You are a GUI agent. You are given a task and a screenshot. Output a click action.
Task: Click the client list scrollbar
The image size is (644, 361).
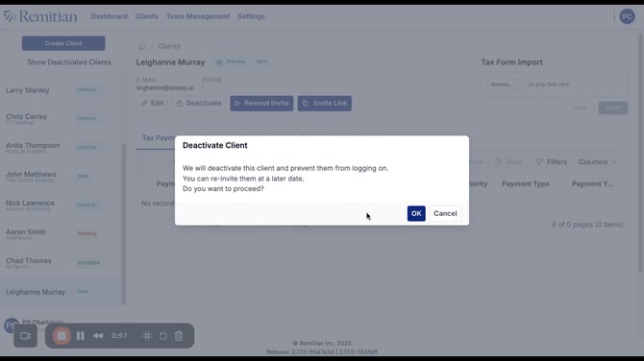point(124,225)
